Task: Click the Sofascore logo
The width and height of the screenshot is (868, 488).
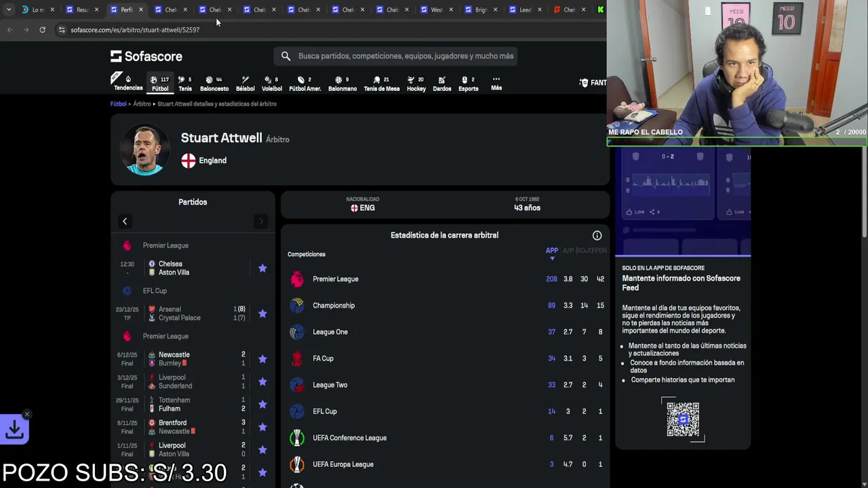Action: point(146,56)
